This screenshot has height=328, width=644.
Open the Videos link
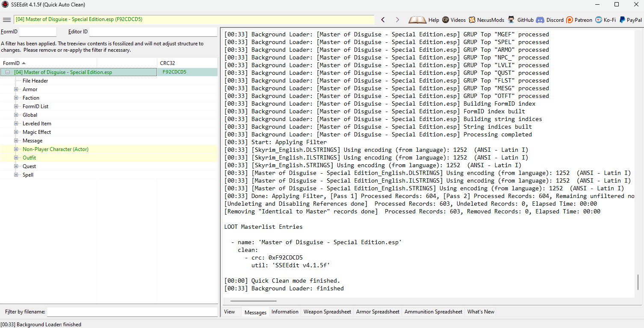click(x=454, y=20)
